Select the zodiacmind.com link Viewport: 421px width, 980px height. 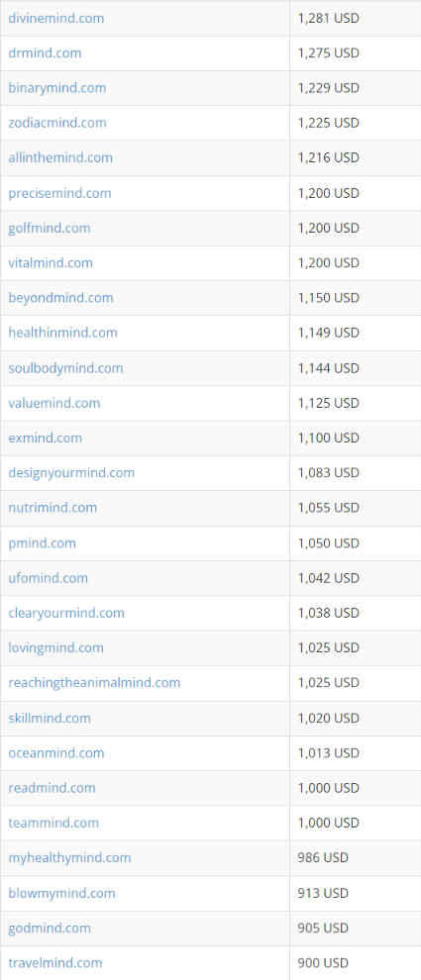[x=56, y=123]
